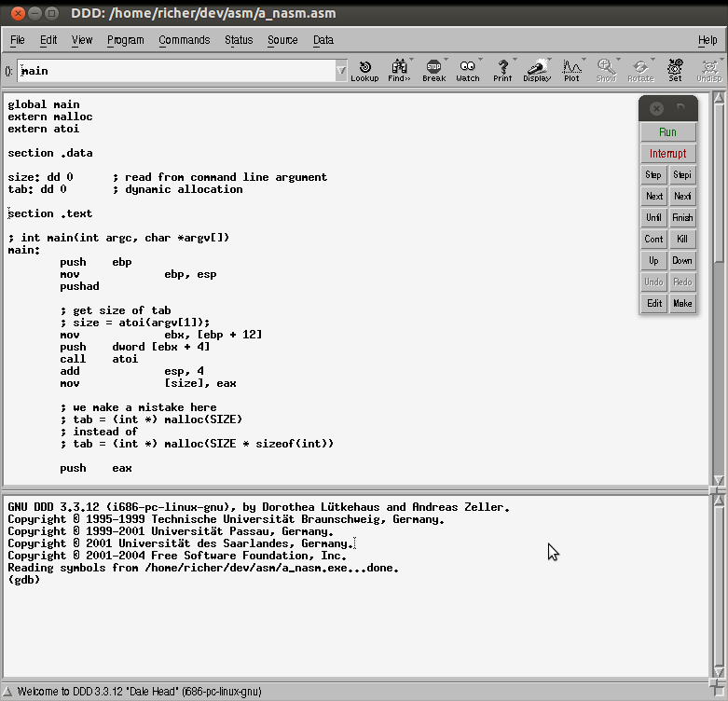This screenshot has width=728, height=701.
Task: Click the Undisp toolbar icon
Action: pos(709,71)
